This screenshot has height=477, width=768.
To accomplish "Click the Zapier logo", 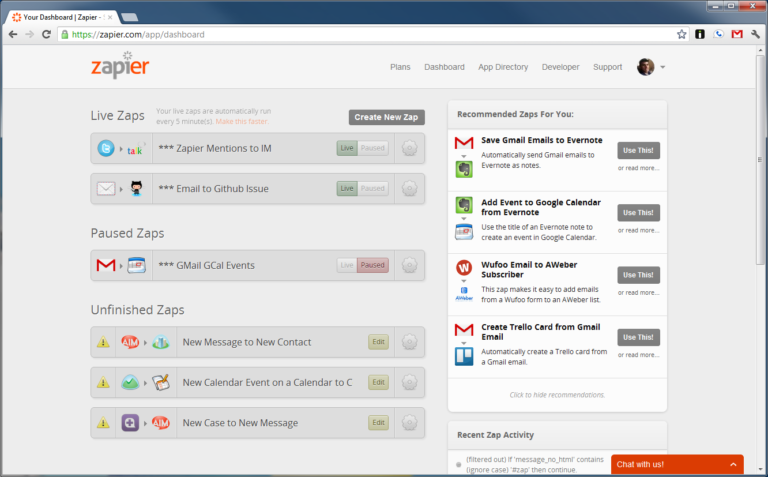I will click(x=120, y=65).
